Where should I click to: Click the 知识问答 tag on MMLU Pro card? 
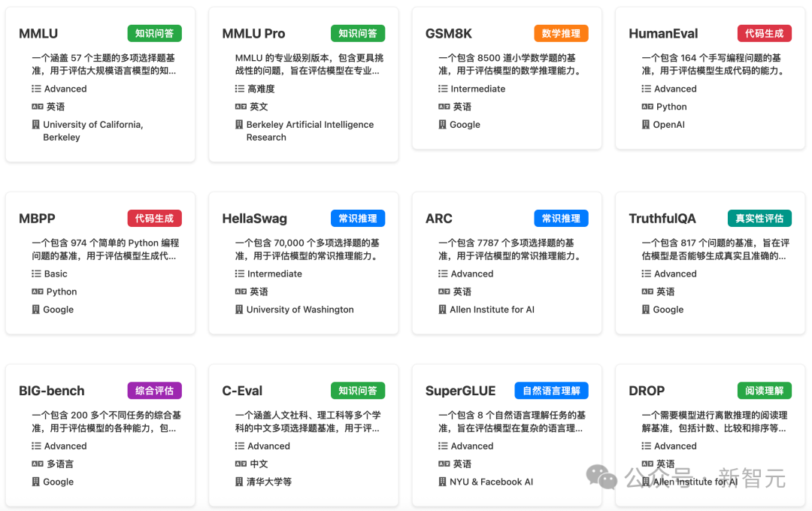(x=358, y=34)
